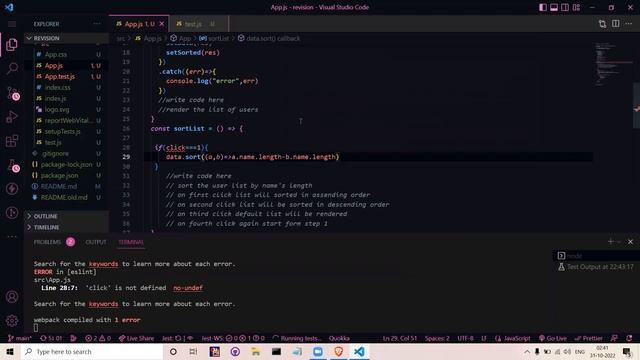The image size is (640, 360).
Task: Open the Git graph activity bar icon
Action: (12, 212)
